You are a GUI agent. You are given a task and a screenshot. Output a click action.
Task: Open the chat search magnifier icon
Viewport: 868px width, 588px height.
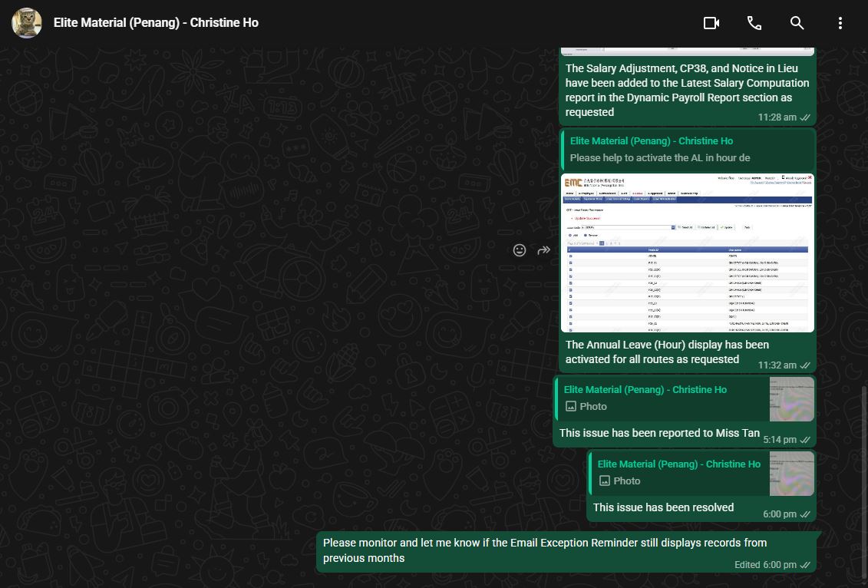tap(797, 23)
